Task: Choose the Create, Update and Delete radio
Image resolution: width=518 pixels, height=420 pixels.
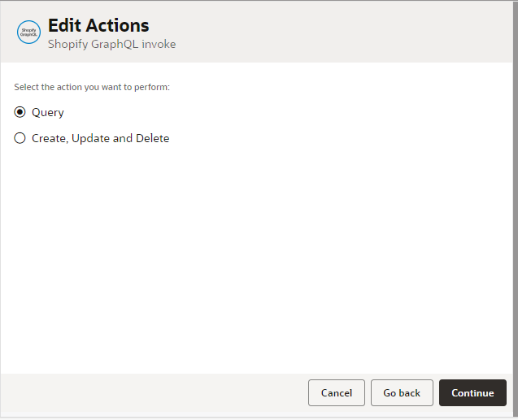Action: pyautogui.click(x=20, y=138)
